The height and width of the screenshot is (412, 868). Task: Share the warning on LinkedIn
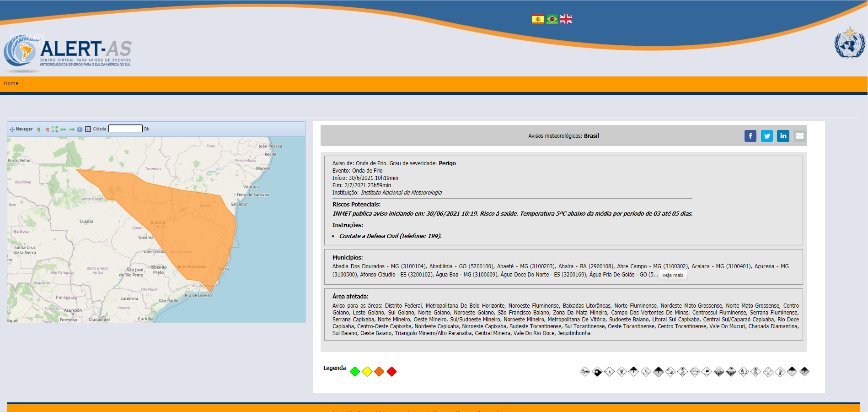tap(783, 136)
